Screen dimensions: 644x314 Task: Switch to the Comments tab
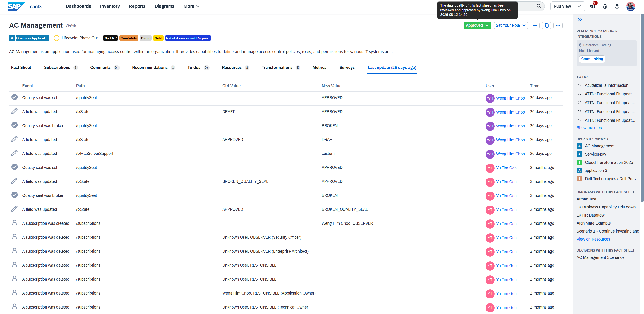[x=105, y=67]
